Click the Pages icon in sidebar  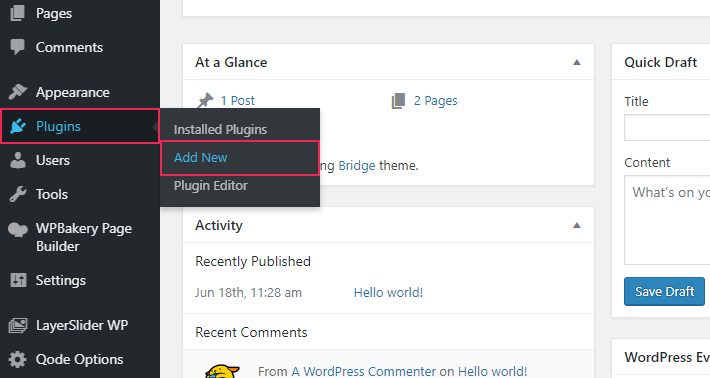pos(18,13)
